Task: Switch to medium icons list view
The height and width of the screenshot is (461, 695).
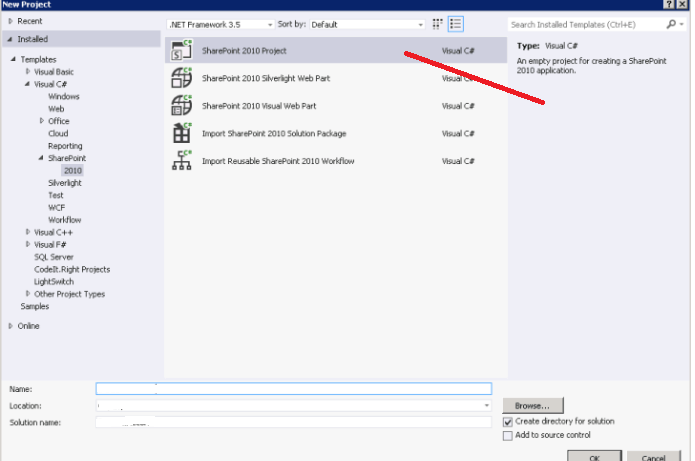Action: coord(456,24)
